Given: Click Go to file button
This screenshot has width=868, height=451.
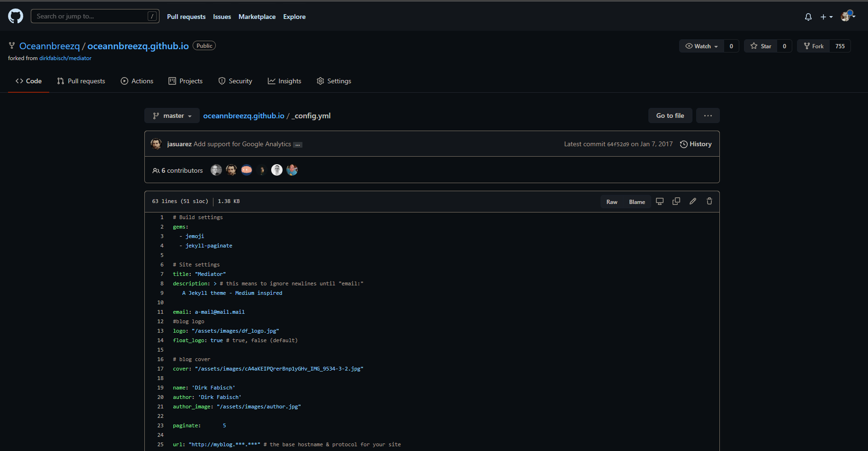Looking at the screenshot, I should pyautogui.click(x=670, y=116).
